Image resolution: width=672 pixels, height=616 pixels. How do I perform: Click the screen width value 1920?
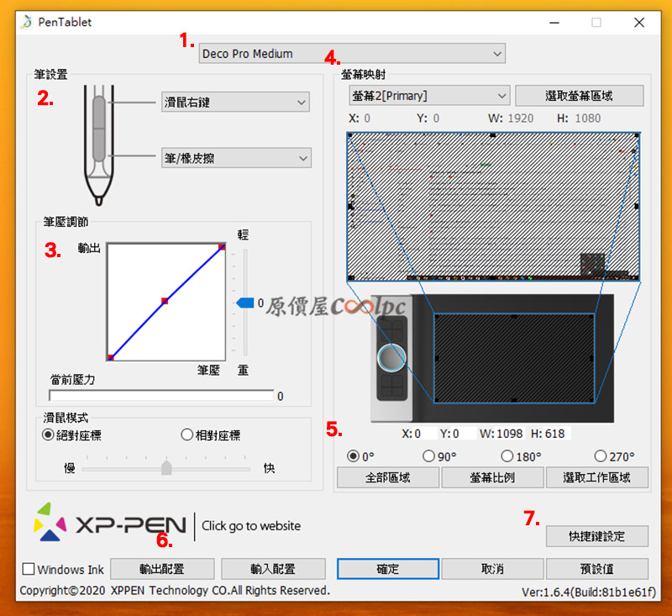pos(520,118)
